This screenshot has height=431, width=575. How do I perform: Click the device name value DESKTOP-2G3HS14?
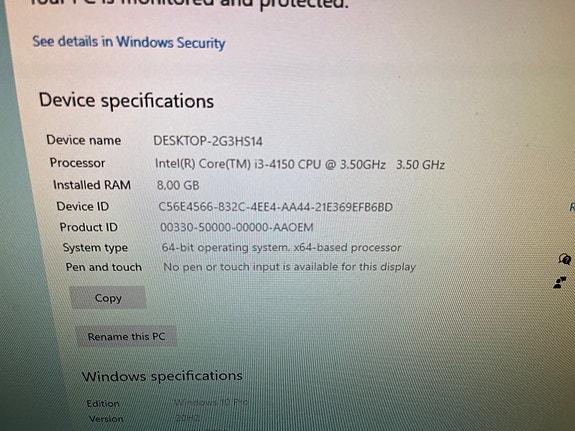pos(208,141)
